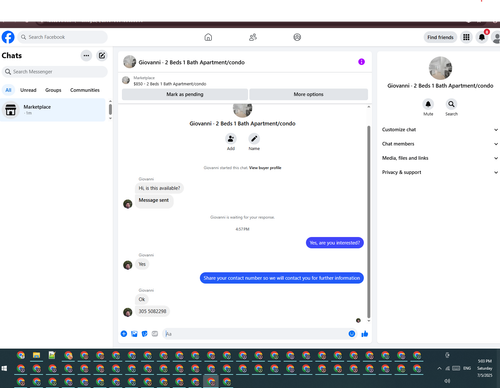
Task: Attach a photo using image icon
Action: pos(134,334)
